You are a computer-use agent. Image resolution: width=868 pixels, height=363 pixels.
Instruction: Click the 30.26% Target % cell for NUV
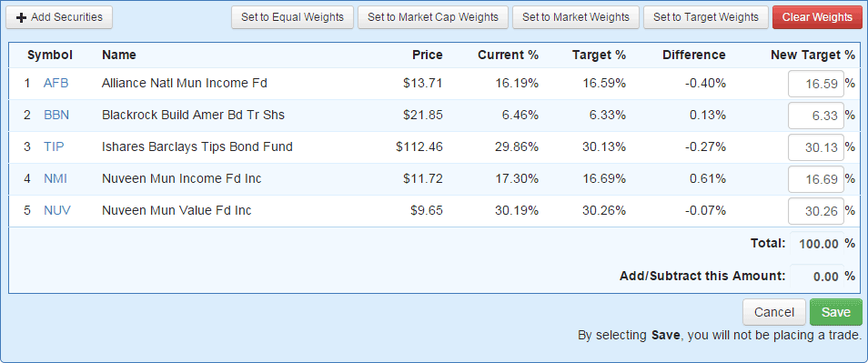tap(604, 211)
